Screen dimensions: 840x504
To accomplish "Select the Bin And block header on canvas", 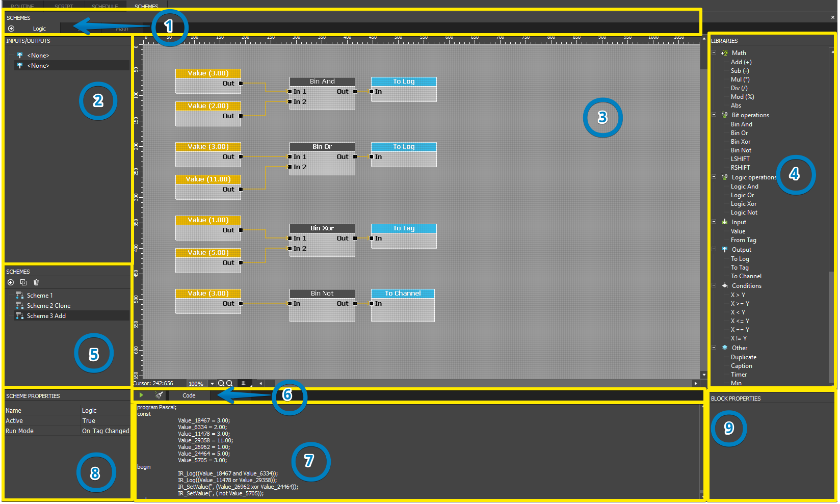I will click(x=322, y=82).
